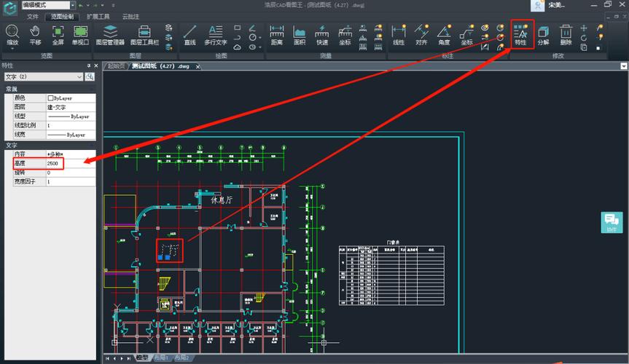Open the undo history dropdown arrow

point(87,6)
